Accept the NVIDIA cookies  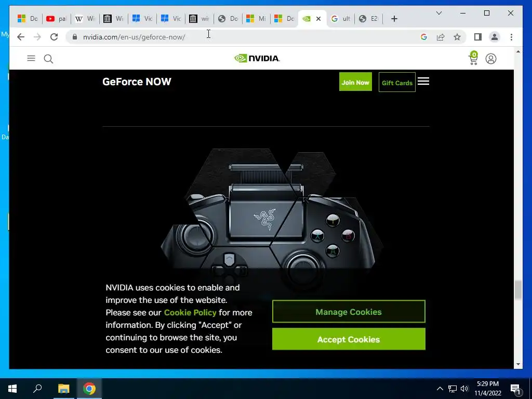pos(349,339)
